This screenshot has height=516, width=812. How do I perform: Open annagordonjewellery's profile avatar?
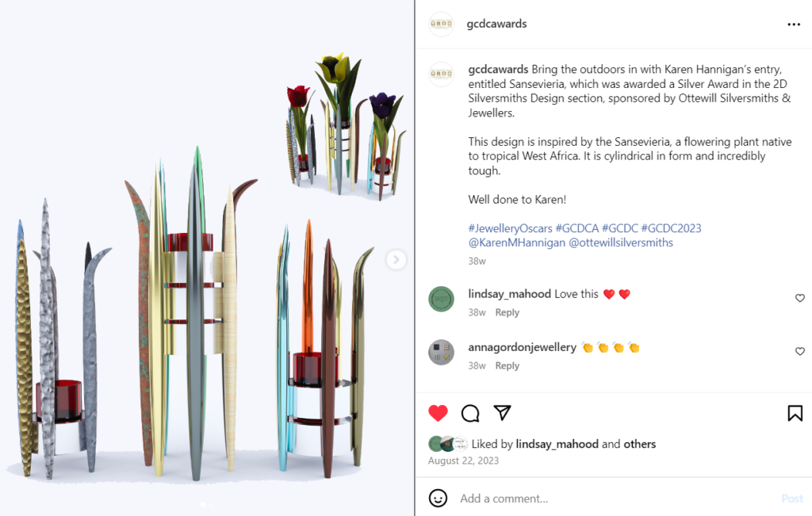point(441,353)
